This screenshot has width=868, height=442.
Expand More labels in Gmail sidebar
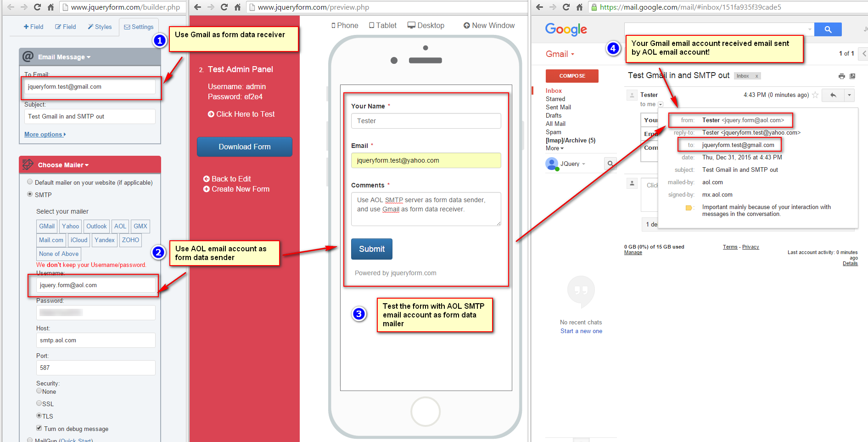pos(554,148)
